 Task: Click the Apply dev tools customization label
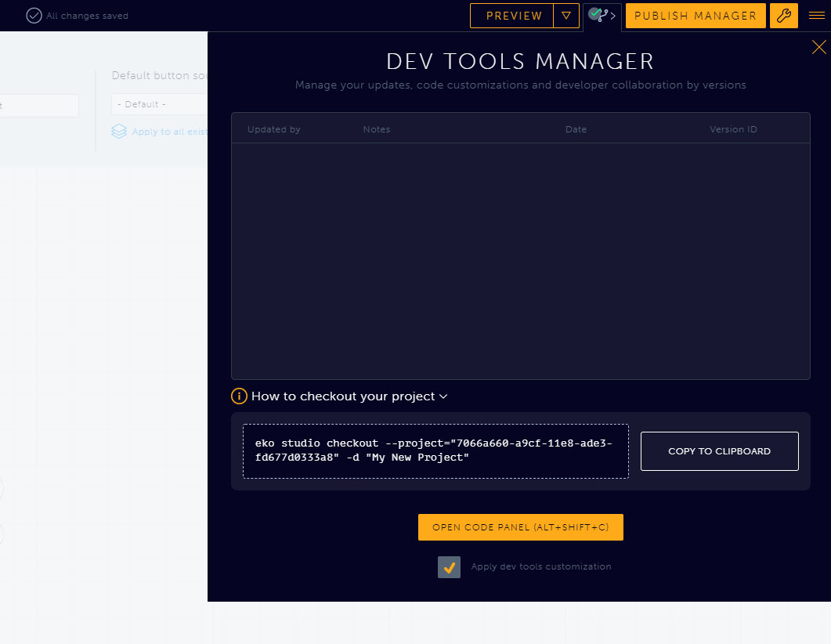541,566
